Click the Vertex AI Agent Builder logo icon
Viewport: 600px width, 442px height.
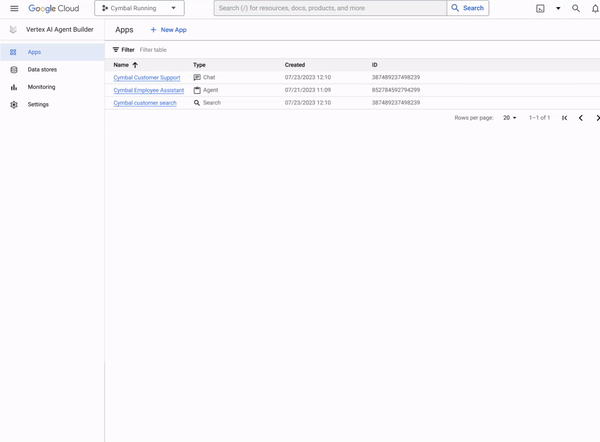coord(13,29)
